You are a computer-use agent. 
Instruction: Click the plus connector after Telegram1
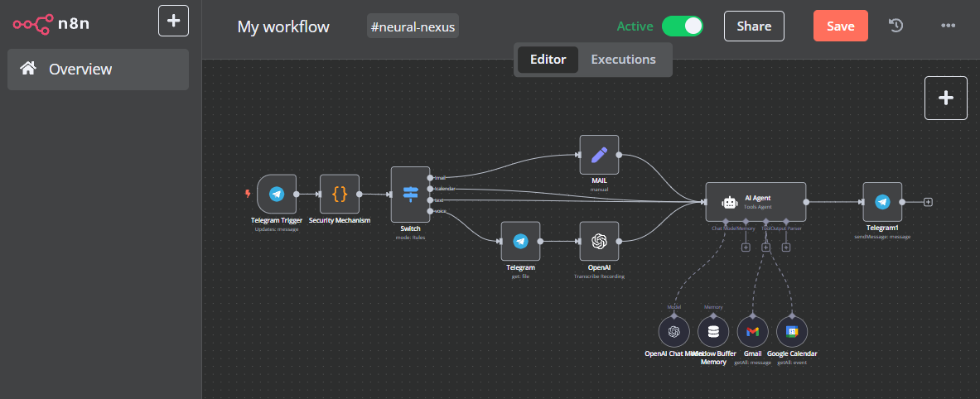(x=928, y=202)
